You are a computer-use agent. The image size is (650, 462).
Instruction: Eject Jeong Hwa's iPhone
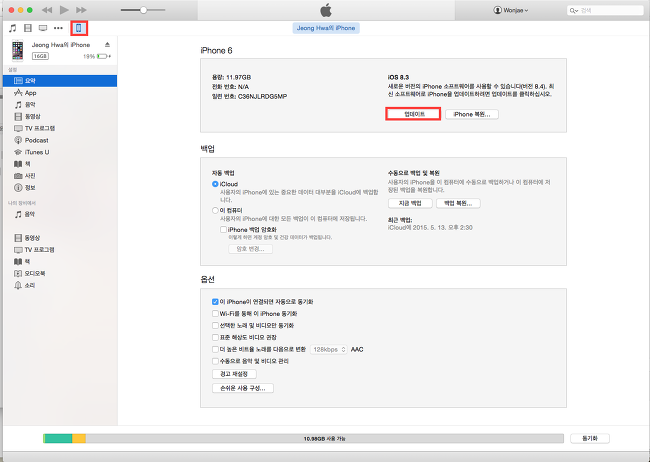pos(107,44)
